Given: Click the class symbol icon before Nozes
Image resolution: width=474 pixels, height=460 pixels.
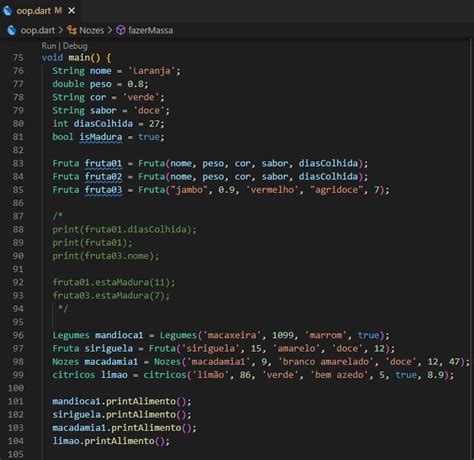Looking at the screenshot, I should click(72, 30).
